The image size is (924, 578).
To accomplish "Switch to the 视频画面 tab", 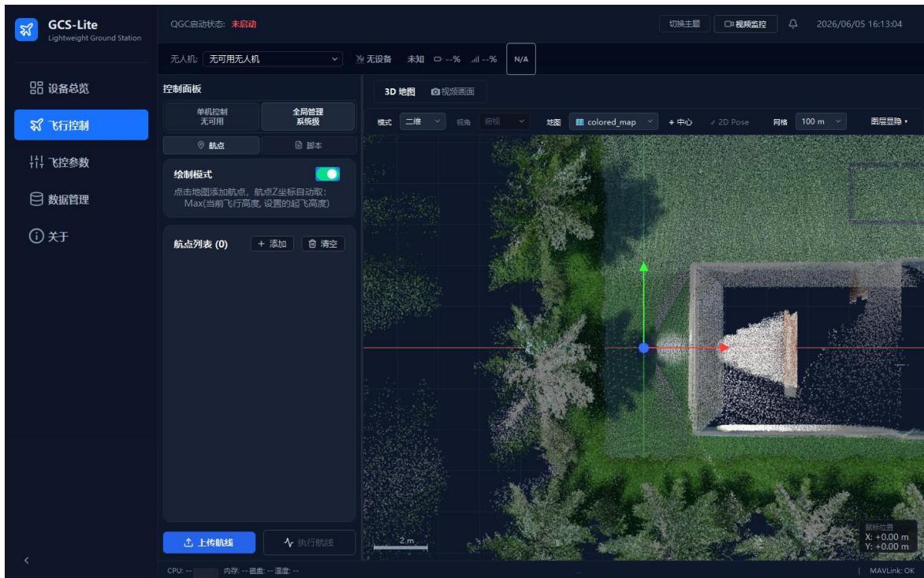I will point(453,91).
